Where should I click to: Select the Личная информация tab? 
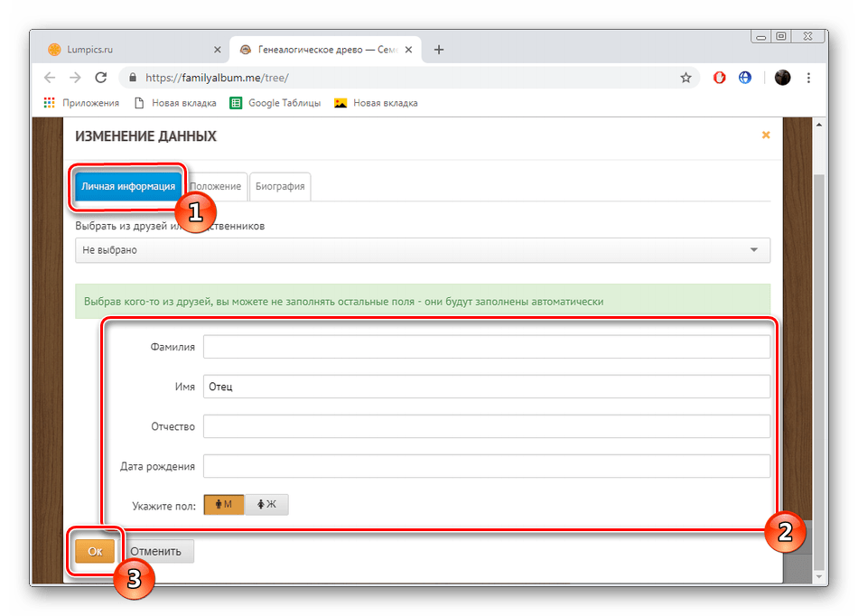tap(128, 187)
